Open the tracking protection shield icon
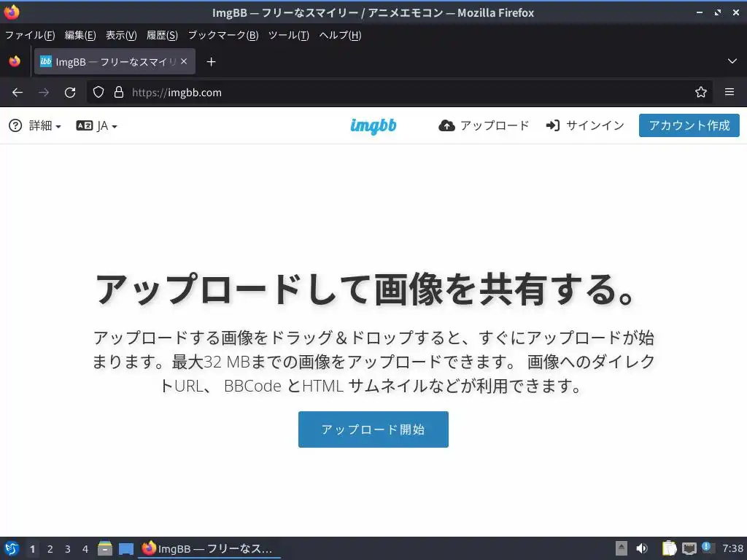Screen dimensions: 747x560 pyautogui.click(x=98, y=92)
